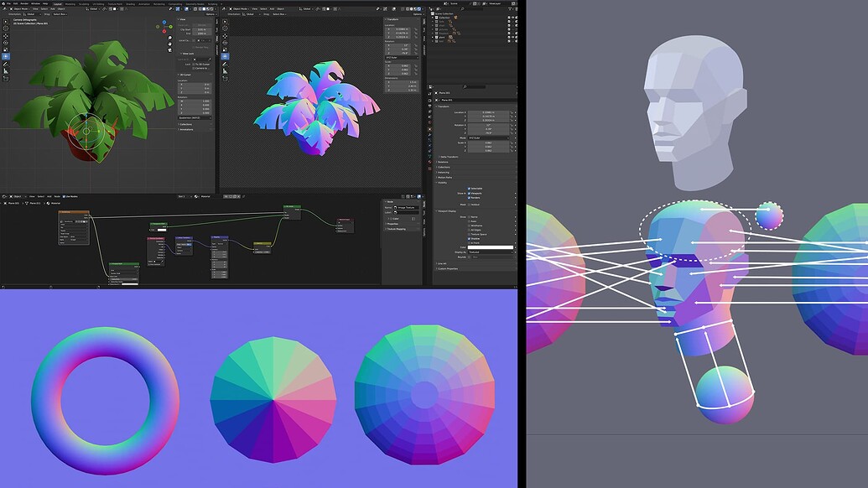Open the rotation Mode dropdown showing XYZ Euler
This screenshot has width=868, height=488.
coord(488,138)
